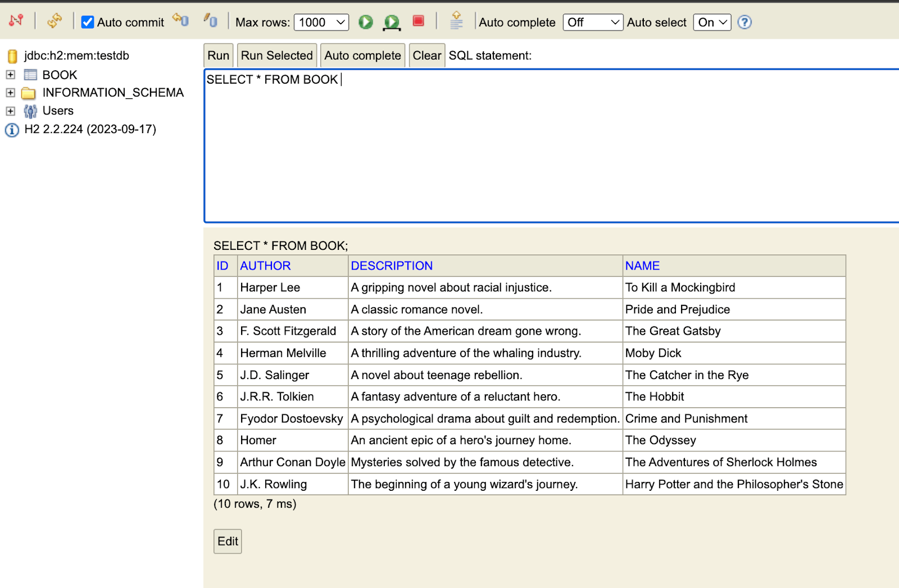Sort by the NAME column header
899x588 pixels.
(642, 266)
